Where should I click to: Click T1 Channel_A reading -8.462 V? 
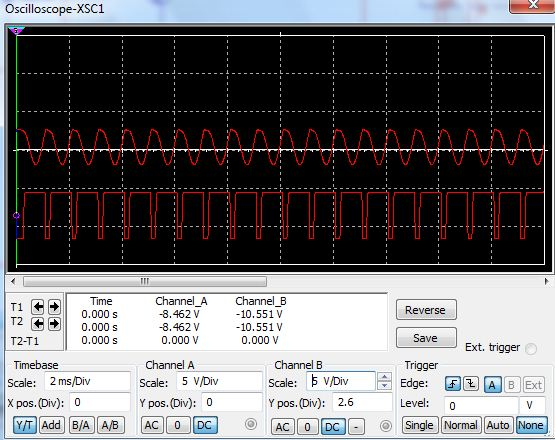[x=179, y=314]
